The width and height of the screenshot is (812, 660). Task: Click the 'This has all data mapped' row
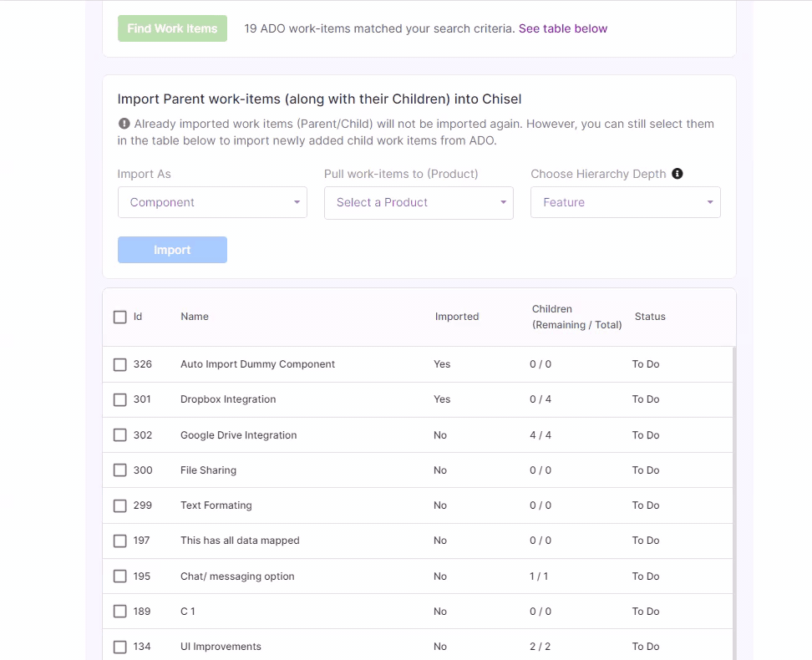pos(418,541)
